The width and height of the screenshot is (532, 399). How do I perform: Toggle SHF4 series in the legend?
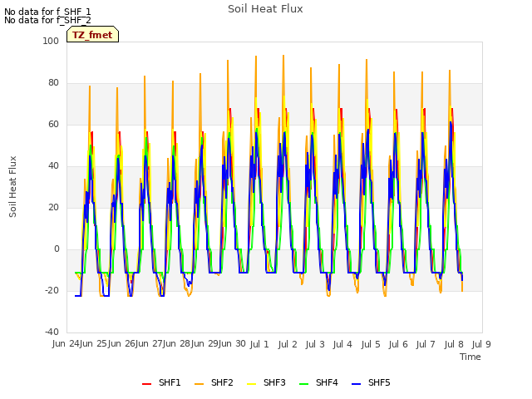pyautogui.click(x=318, y=382)
